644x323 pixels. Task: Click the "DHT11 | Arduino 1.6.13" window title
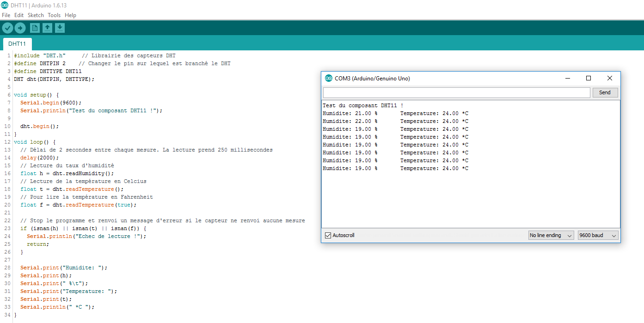(39, 5)
